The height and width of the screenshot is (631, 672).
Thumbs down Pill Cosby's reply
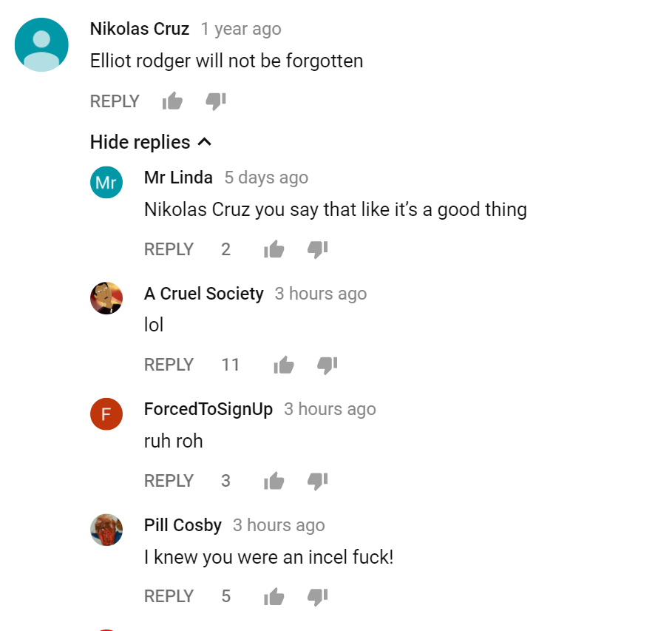coord(318,597)
